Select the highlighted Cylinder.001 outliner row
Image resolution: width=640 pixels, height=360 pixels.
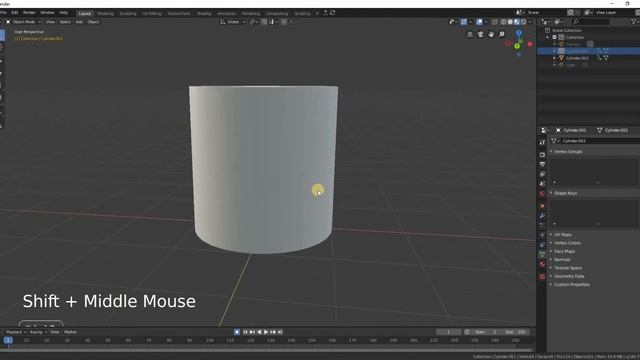point(588,51)
